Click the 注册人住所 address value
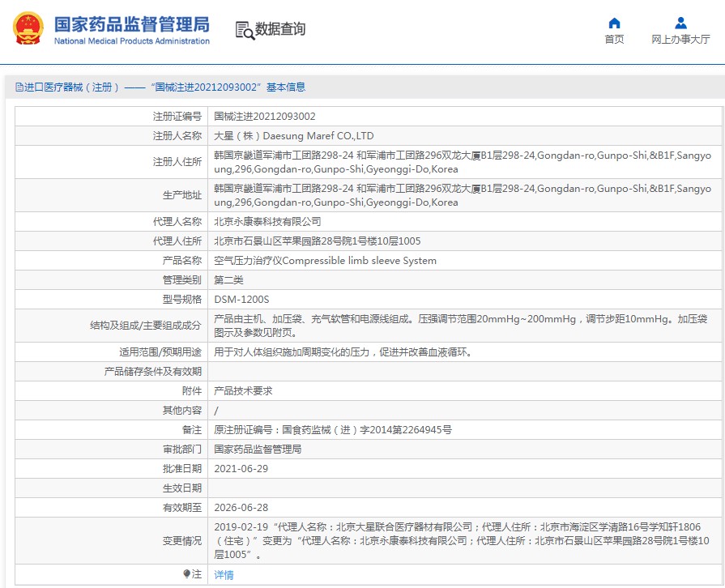The height and width of the screenshot is (588, 725). click(x=463, y=162)
